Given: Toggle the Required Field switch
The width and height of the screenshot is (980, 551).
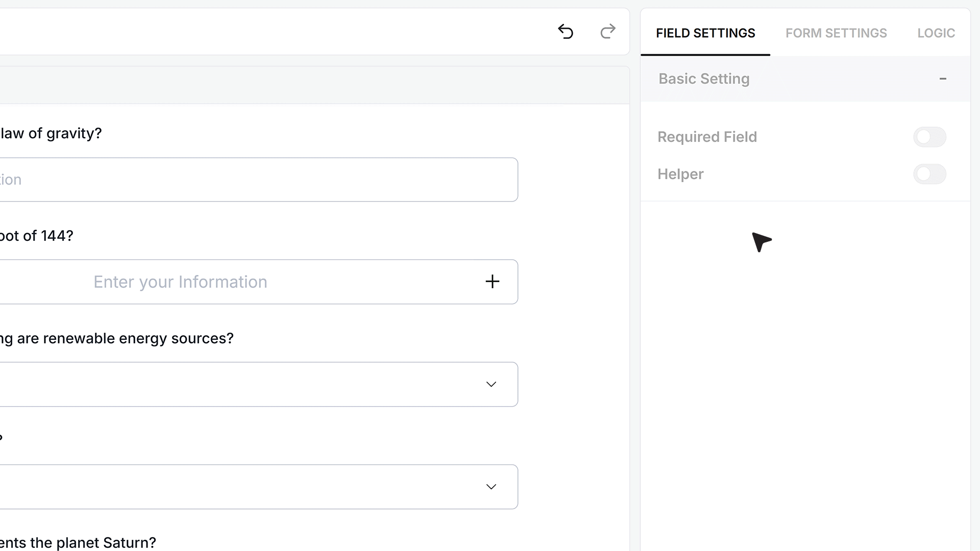Looking at the screenshot, I should click(x=929, y=137).
